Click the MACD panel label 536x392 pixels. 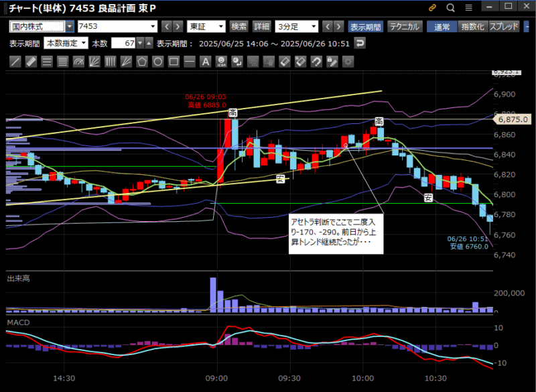pos(19,322)
